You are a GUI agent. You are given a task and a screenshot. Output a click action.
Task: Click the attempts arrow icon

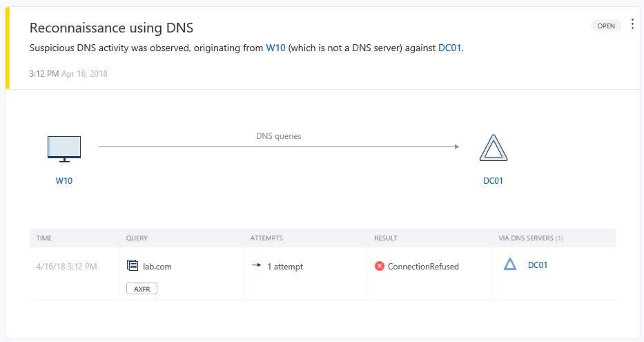point(256,265)
